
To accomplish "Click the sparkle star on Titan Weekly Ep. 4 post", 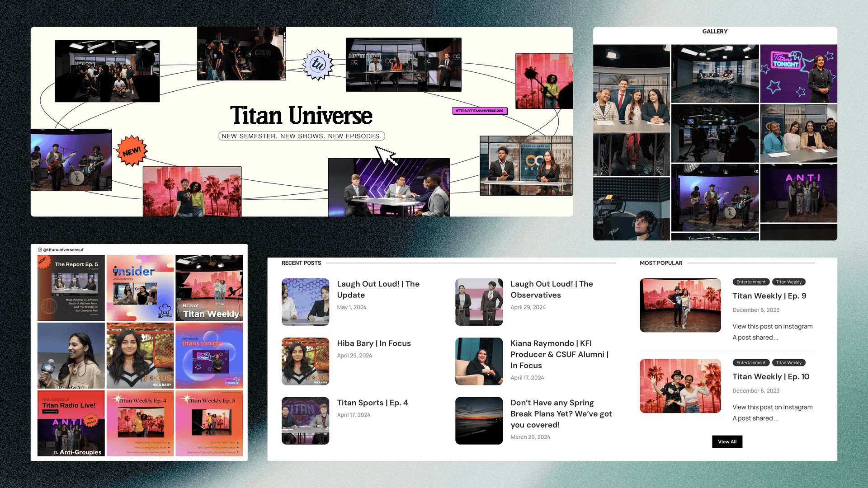I will click(118, 397).
